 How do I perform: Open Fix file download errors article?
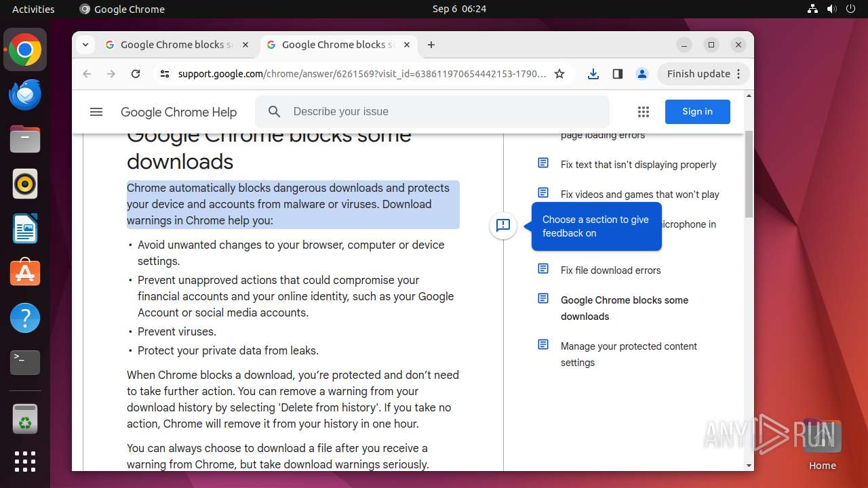pyautogui.click(x=610, y=270)
